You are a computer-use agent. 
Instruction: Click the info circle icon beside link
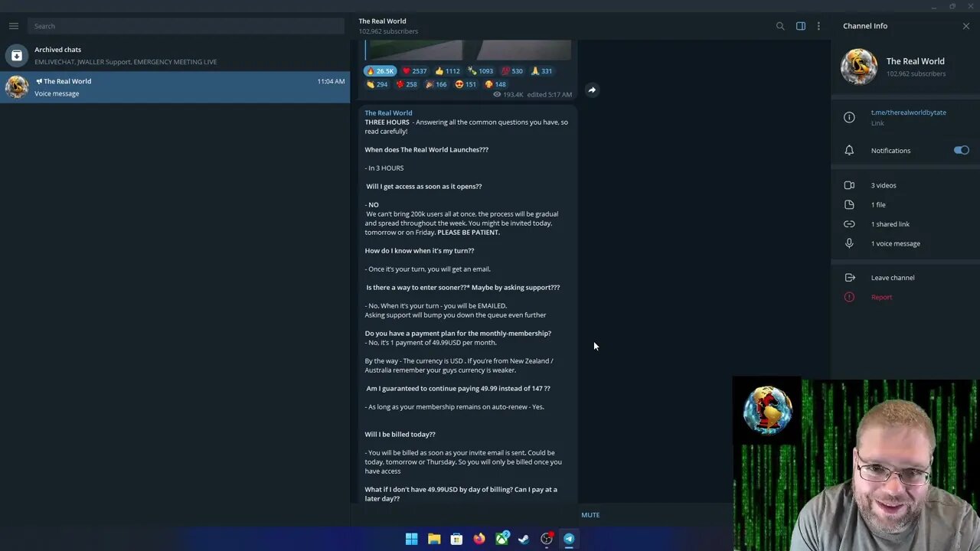(x=849, y=117)
